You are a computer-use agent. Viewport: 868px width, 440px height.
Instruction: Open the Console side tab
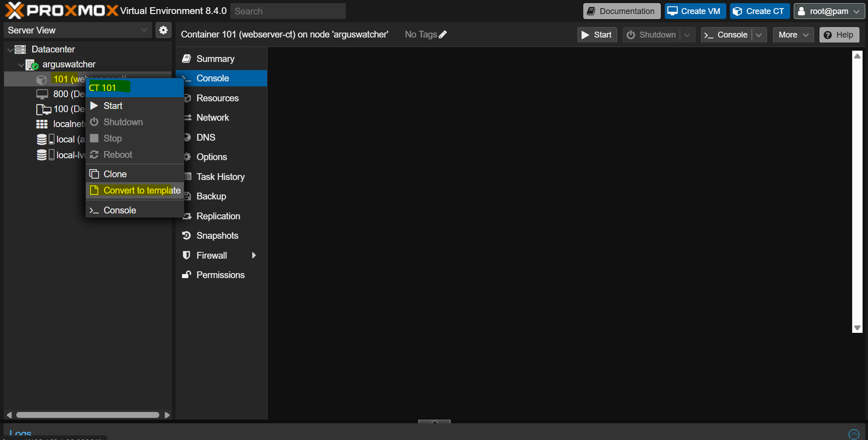pyautogui.click(x=221, y=78)
